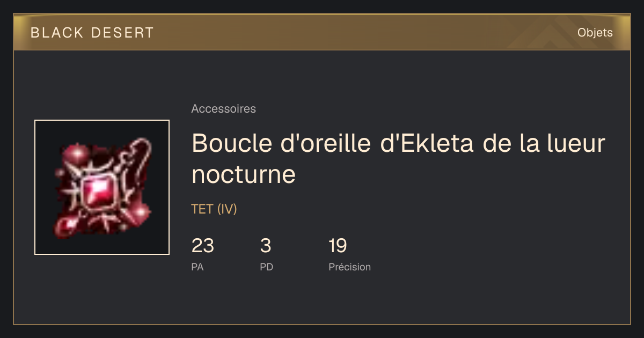Click the Précision stat label
The height and width of the screenshot is (338, 644).
click(350, 267)
